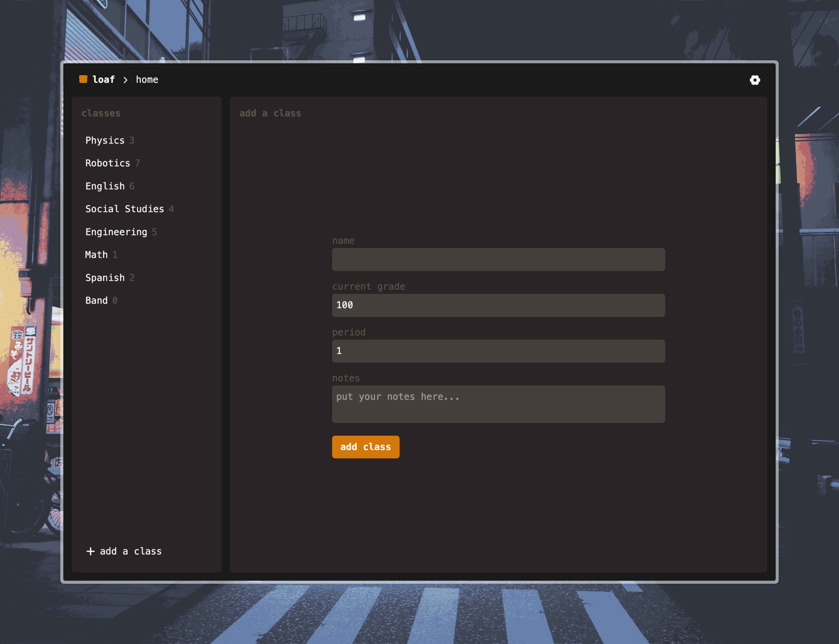Viewport: 839px width, 644px height.
Task: Click the current grade field
Action: [498, 305]
